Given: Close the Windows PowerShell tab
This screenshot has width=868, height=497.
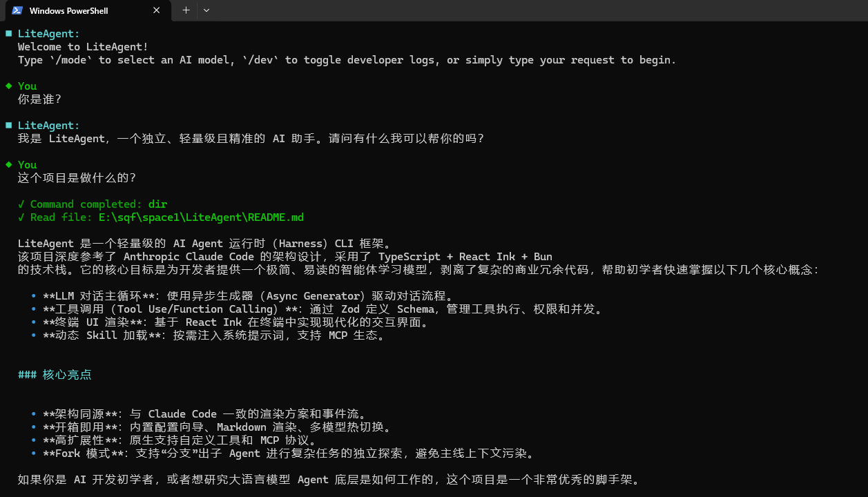Looking at the screenshot, I should point(157,10).
